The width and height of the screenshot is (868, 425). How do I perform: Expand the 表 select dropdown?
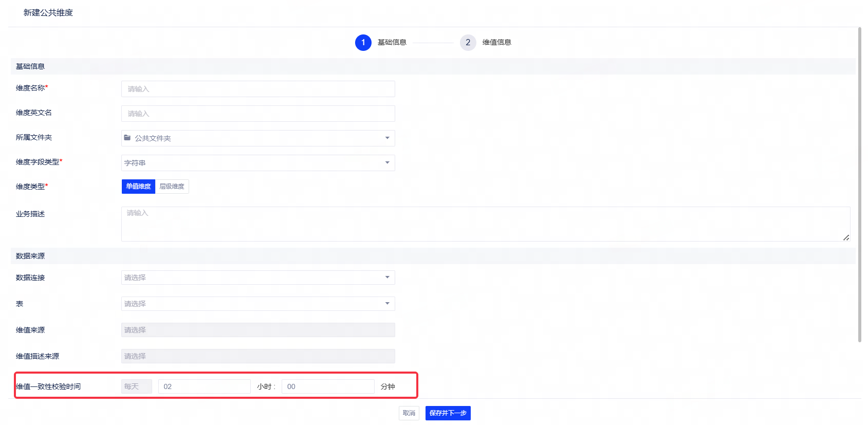[x=258, y=304]
